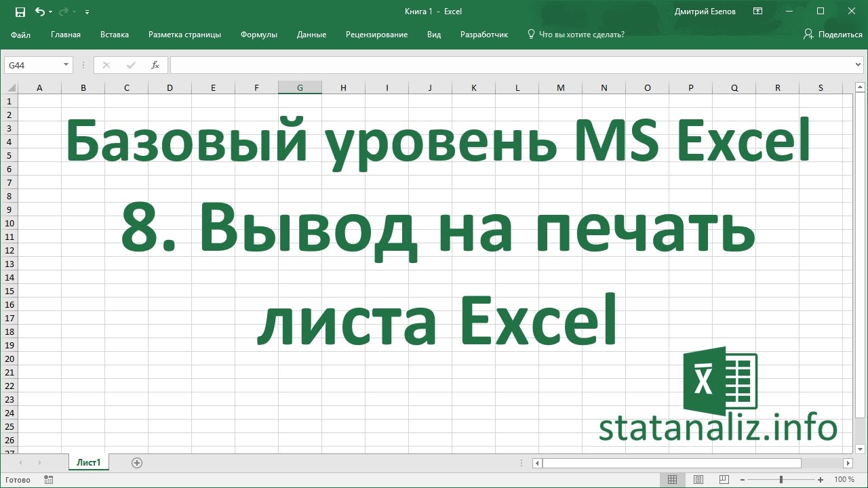
Task: Expand the Name Box dropdown arrow
Action: click(x=66, y=65)
